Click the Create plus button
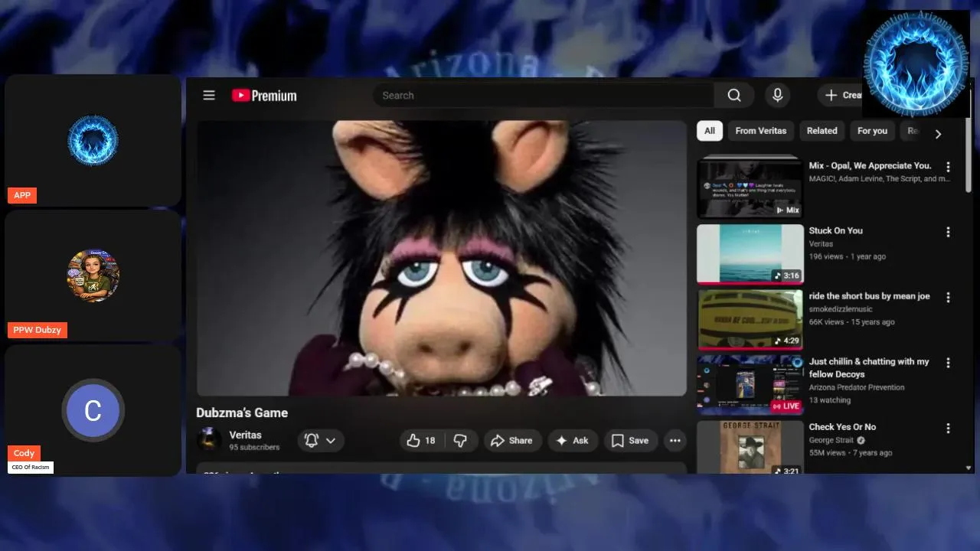Screen dimensions: 980x551 tap(842, 95)
